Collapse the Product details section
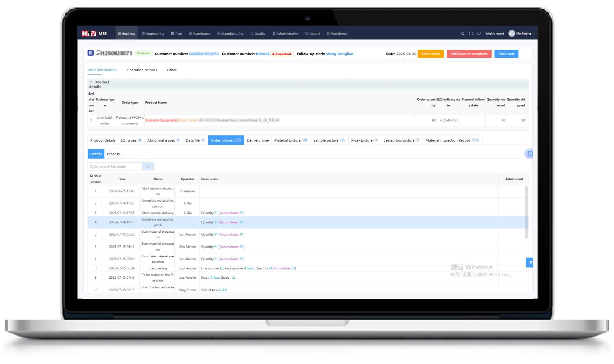 click(91, 82)
